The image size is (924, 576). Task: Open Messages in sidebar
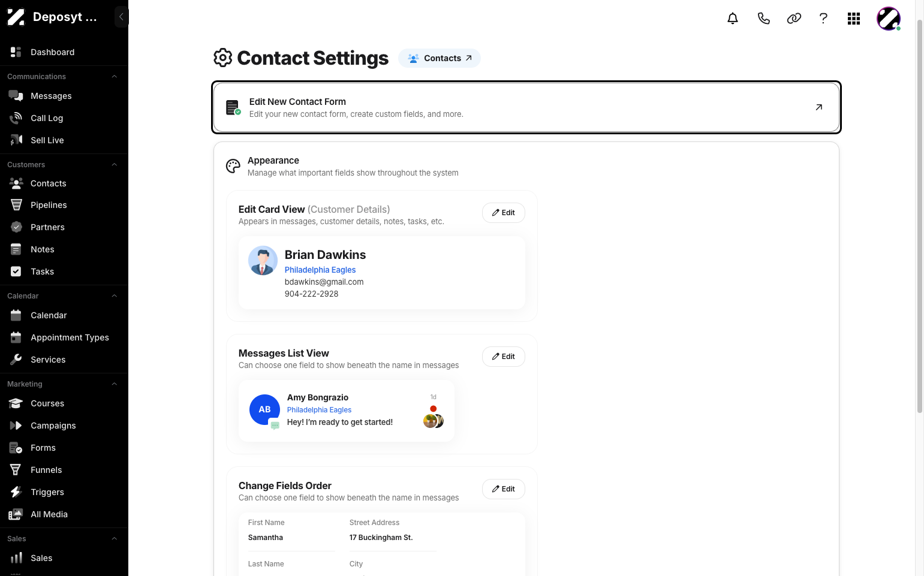point(64,96)
